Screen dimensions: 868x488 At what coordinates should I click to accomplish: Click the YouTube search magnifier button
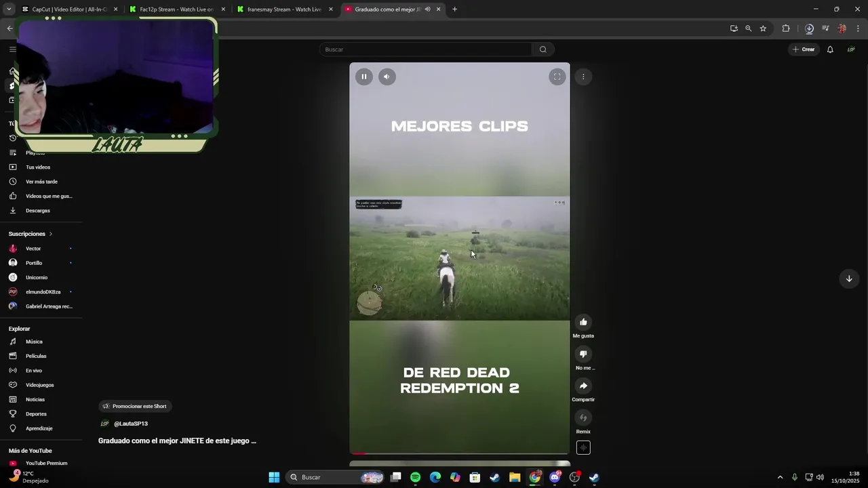click(x=543, y=49)
